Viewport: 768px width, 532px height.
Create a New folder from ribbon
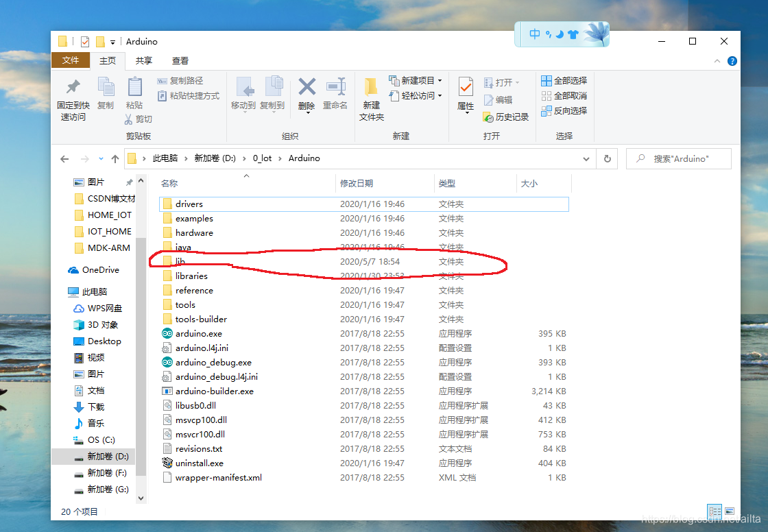click(x=371, y=98)
